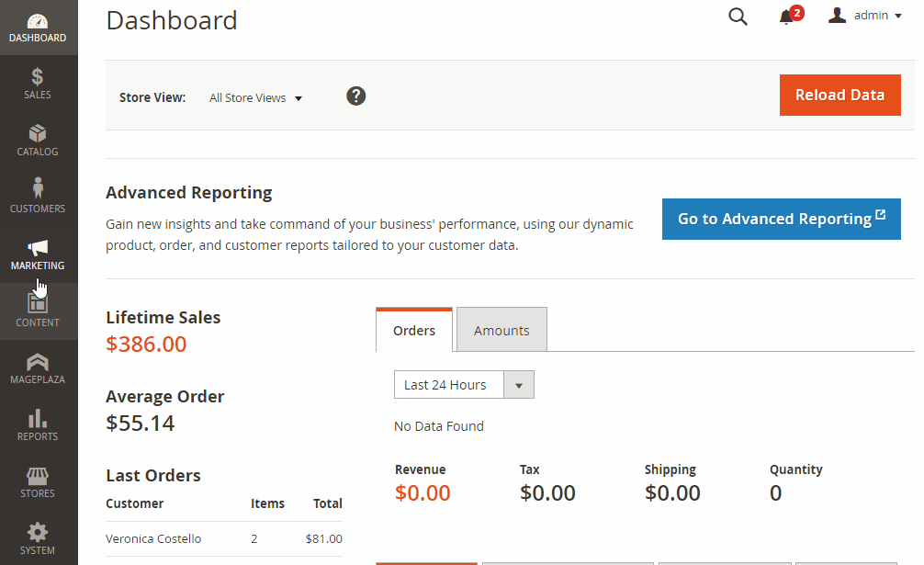Open All Store Views switcher
Screen dimensions: 924x565
[x=255, y=97]
